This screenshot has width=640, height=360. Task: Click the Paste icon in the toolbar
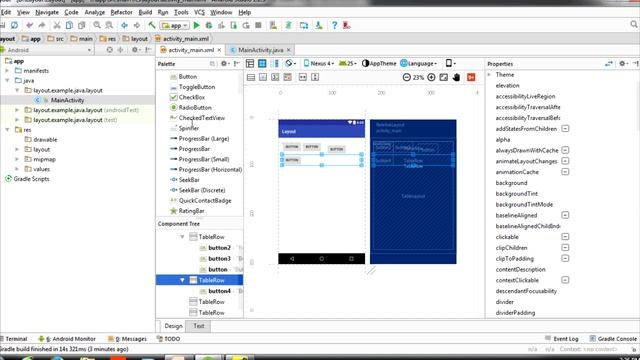pyautogui.click(x=82, y=25)
